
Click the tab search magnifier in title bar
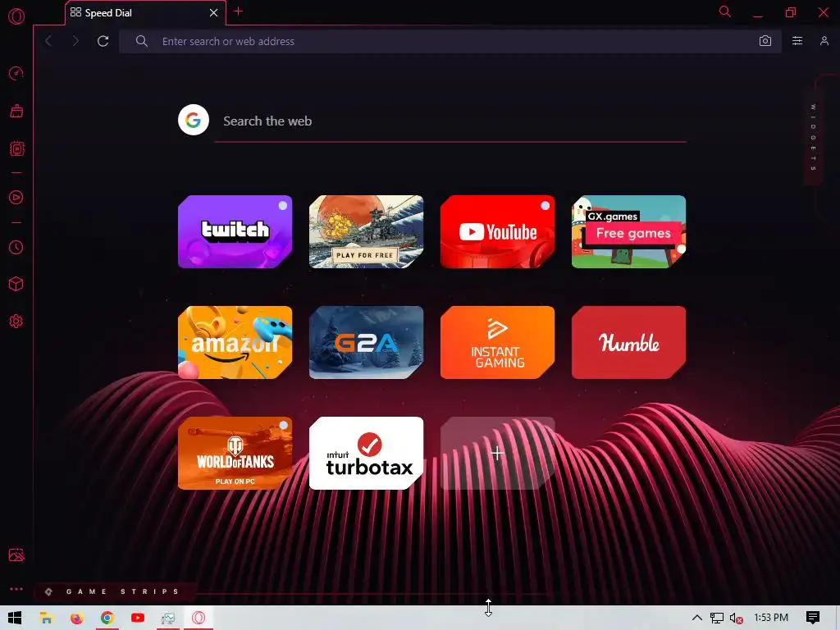click(725, 11)
